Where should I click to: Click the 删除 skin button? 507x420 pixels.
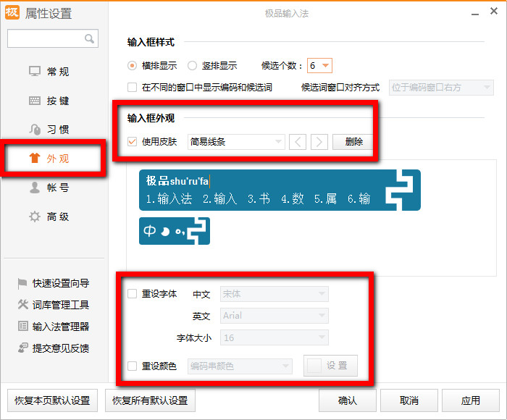(x=353, y=142)
